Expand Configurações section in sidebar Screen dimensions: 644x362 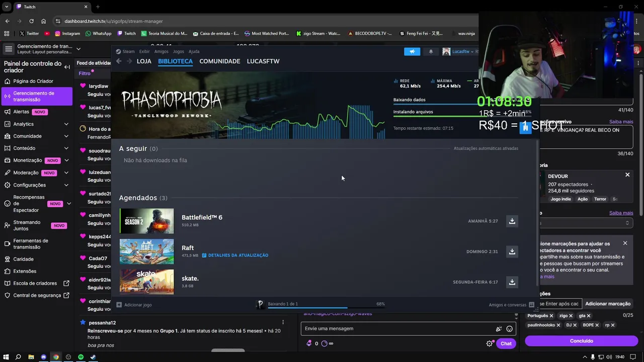coord(66,185)
